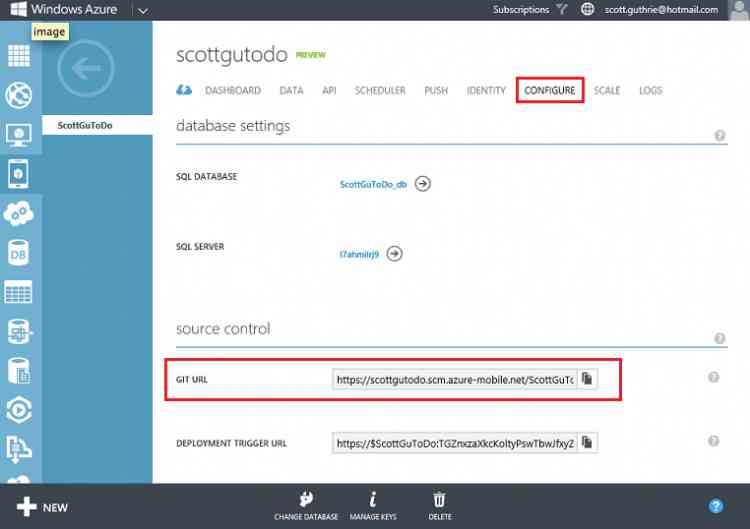The height and width of the screenshot is (529, 750).
Task: Click the scott.guthrie@hotmail.com account
Action: pos(661,10)
